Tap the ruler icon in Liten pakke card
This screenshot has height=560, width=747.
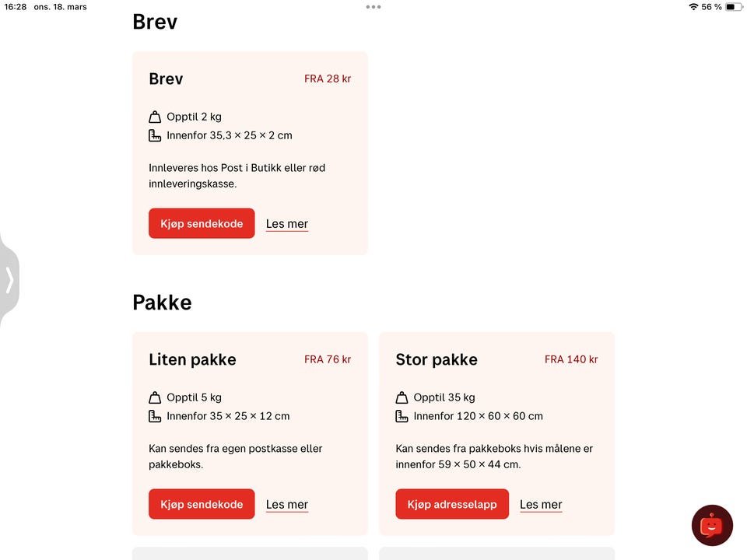click(x=155, y=416)
